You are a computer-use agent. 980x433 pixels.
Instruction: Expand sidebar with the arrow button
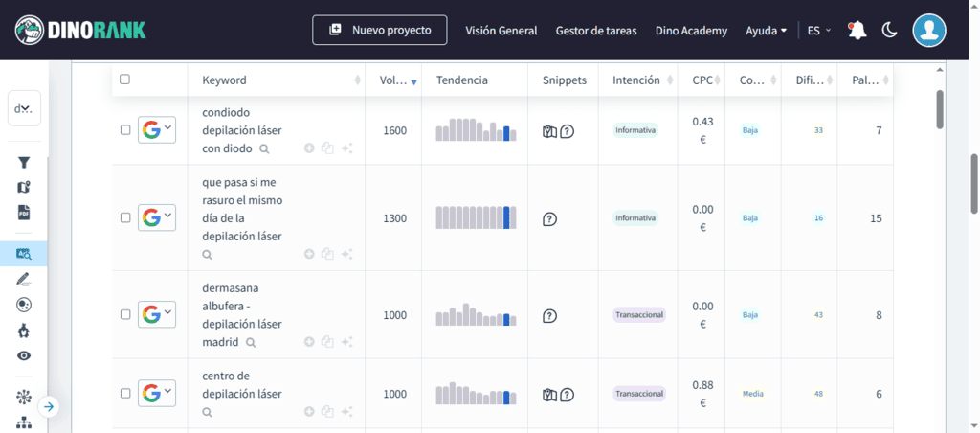point(49,407)
